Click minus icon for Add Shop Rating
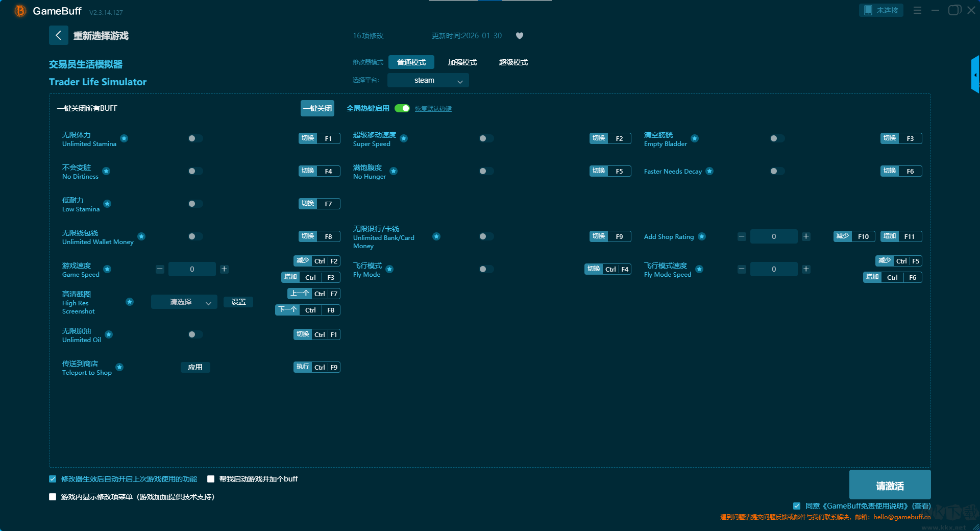The image size is (980, 531). 742,236
